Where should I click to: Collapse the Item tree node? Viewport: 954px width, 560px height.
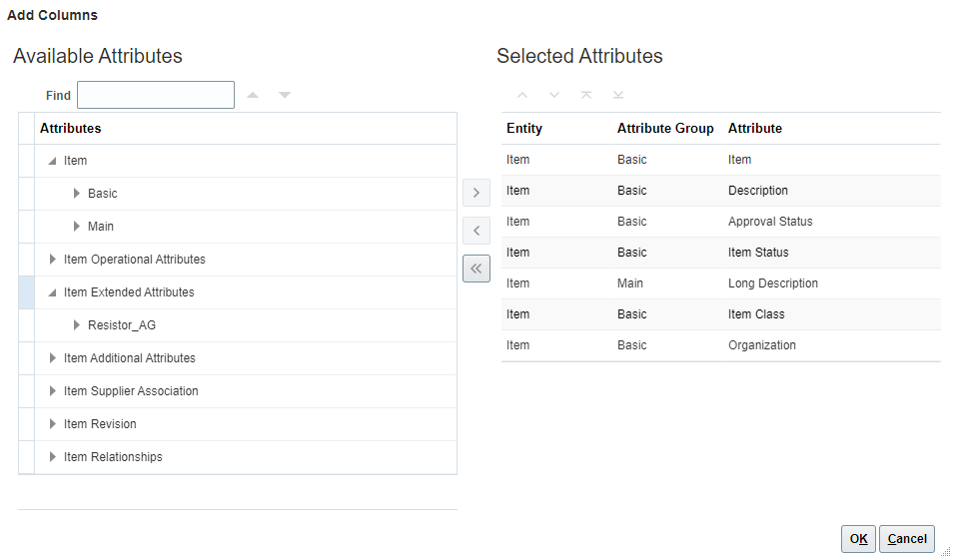click(x=53, y=161)
